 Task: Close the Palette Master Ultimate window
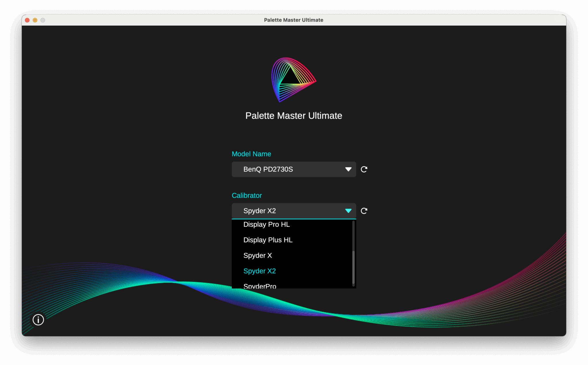coord(27,20)
